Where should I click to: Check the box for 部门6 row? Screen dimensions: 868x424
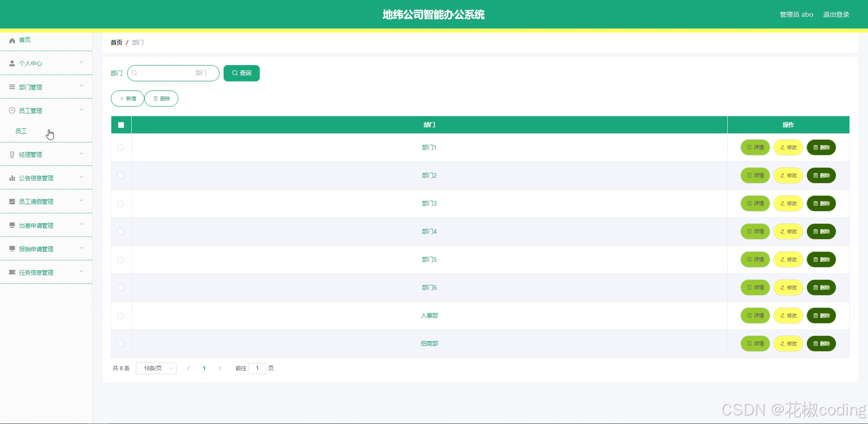coord(120,287)
